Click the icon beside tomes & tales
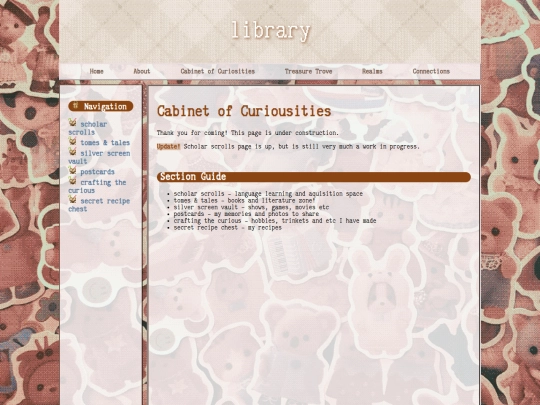 point(72,141)
